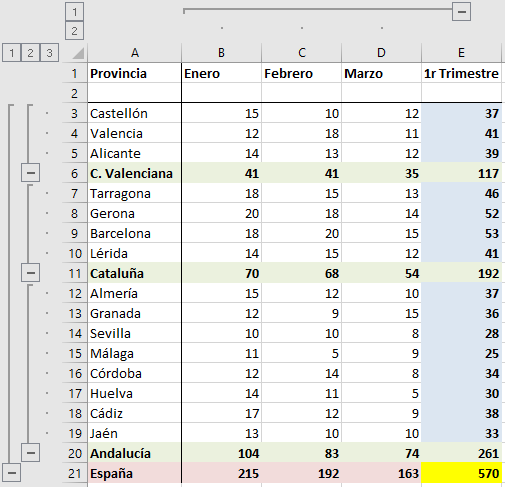Select the C. Valenciana subtotal label
Screen dimensions: 505x487
click(135, 173)
